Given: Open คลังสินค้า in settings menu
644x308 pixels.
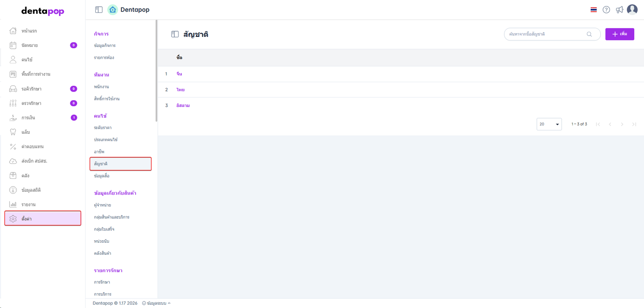Looking at the screenshot, I should tap(103, 253).
